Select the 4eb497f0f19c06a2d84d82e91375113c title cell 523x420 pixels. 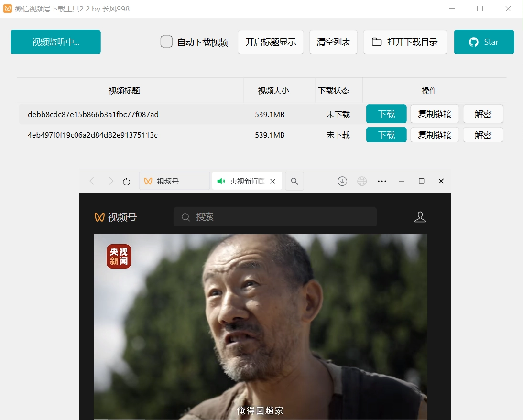(93, 135)
